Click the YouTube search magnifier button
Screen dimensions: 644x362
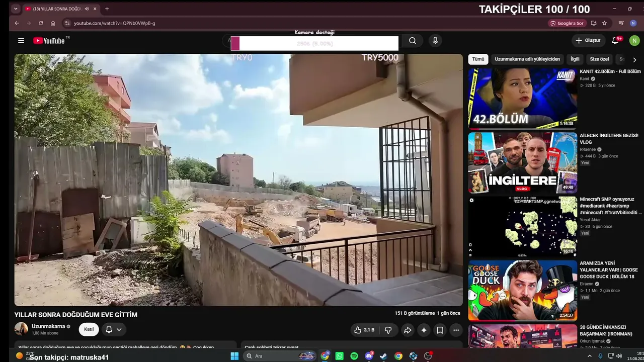[x=413, y=41]
